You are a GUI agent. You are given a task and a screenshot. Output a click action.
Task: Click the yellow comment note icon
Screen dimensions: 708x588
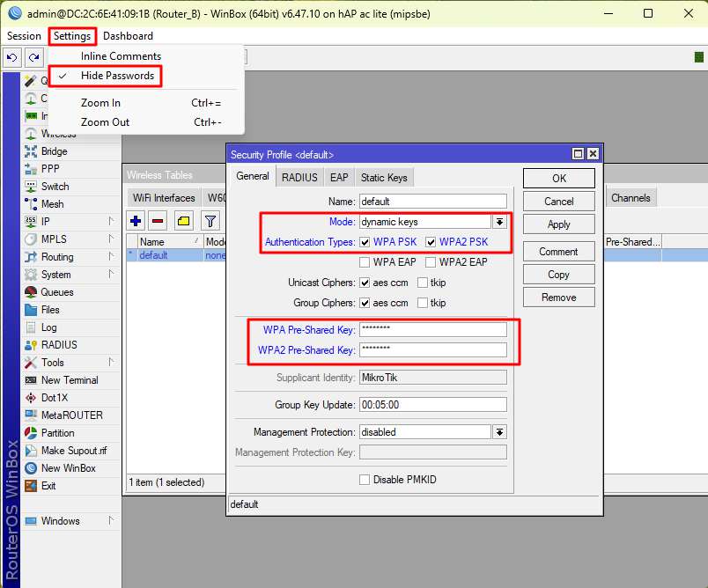click(x=183, y=220)
